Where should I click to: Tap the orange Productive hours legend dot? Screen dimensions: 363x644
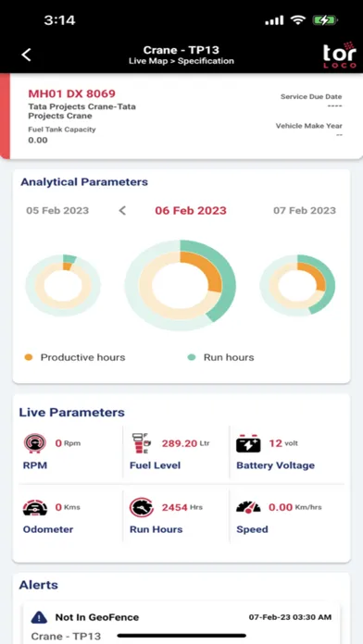coord(29,357)
